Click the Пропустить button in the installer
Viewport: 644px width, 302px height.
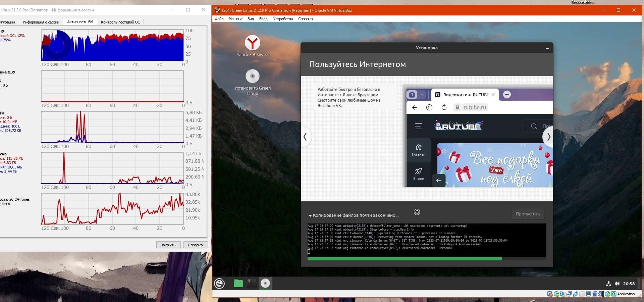528,214
